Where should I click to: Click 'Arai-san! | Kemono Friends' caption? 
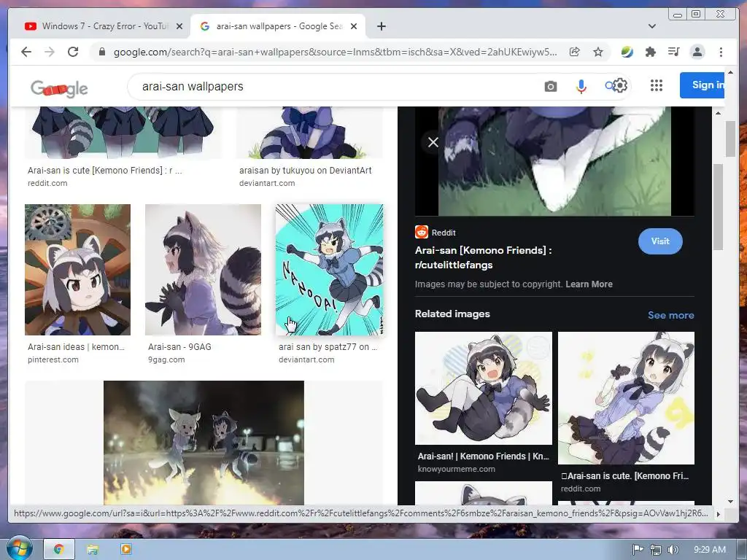click(483, 456)
